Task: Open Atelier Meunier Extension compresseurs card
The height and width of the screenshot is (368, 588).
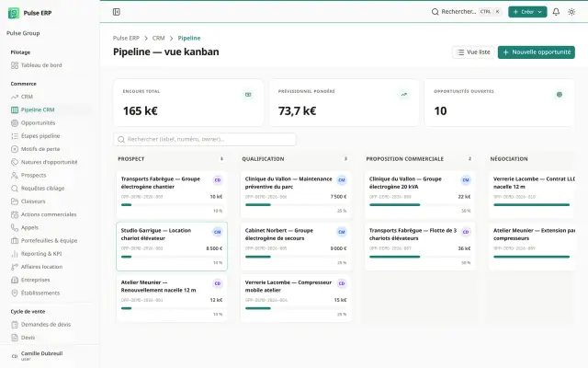Action: [532, 247]
